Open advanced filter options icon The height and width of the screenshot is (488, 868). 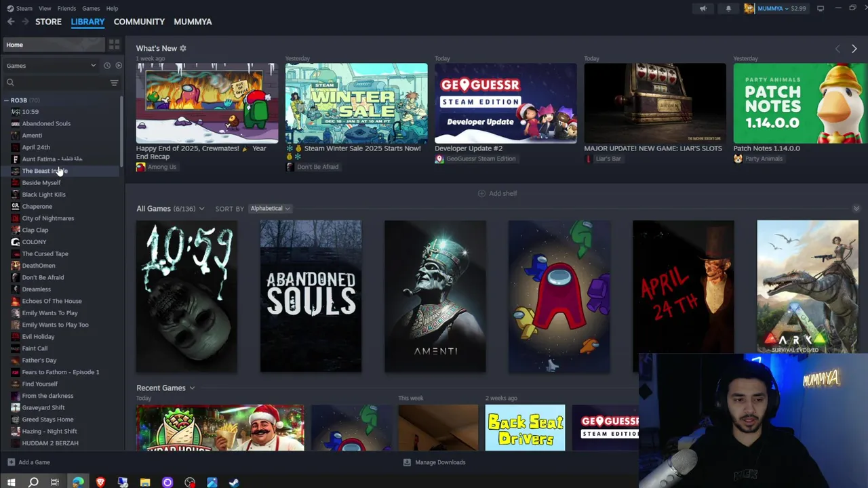coord(114,83)
